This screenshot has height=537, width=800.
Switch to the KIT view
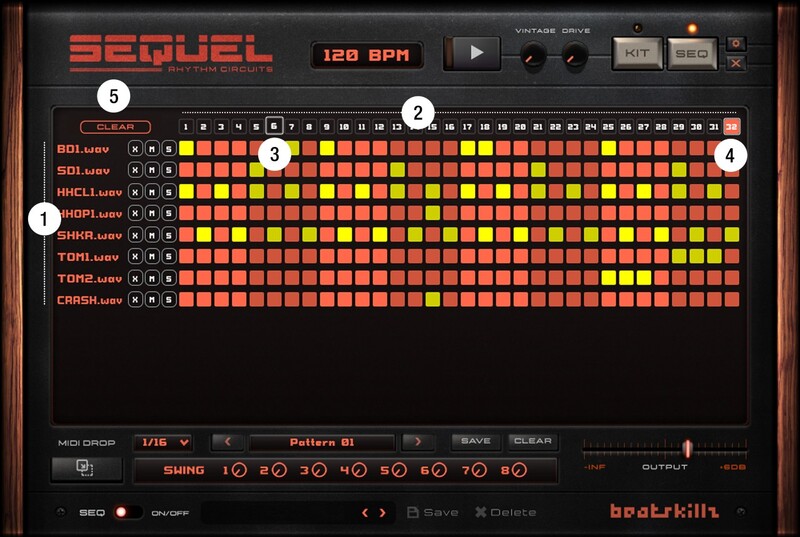(x=637, y=54)
